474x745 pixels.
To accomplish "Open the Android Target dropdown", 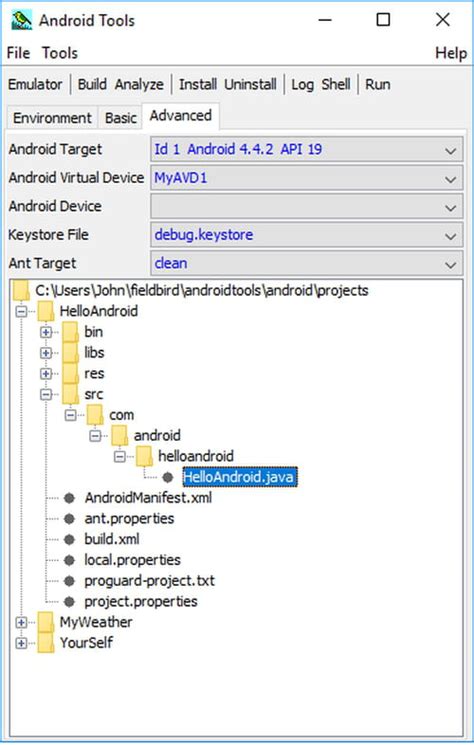I will pos(306,150).
